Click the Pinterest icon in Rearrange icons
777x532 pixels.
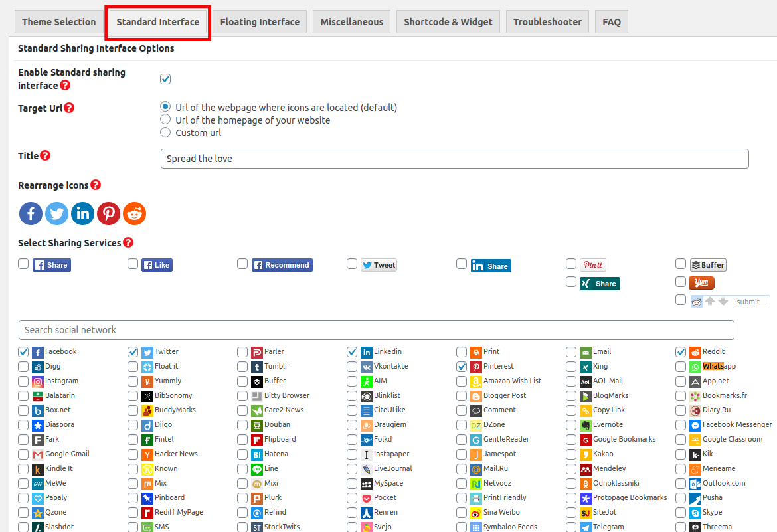(108, 214)
